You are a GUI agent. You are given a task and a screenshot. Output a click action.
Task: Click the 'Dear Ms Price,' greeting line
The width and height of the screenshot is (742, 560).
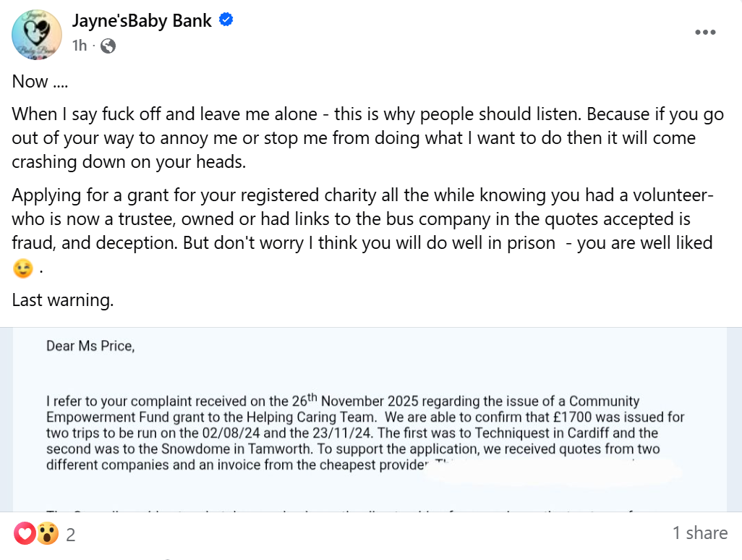click(90, 346)
